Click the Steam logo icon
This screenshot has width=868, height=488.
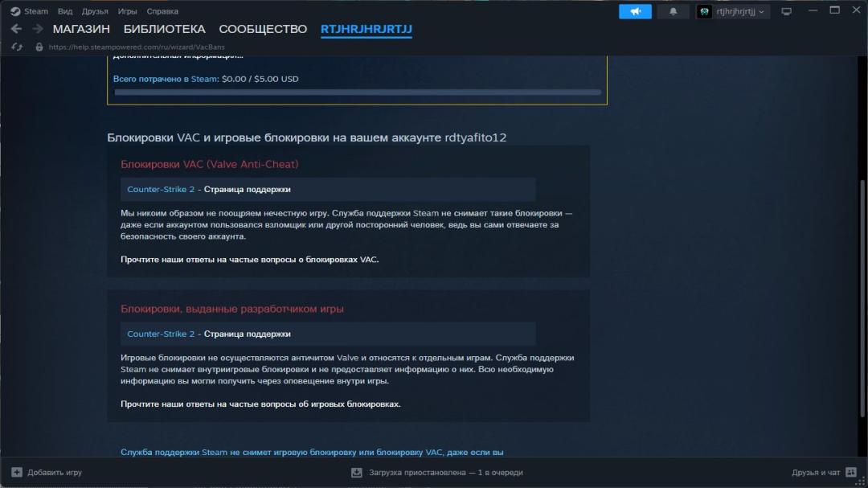pos(15,11)
